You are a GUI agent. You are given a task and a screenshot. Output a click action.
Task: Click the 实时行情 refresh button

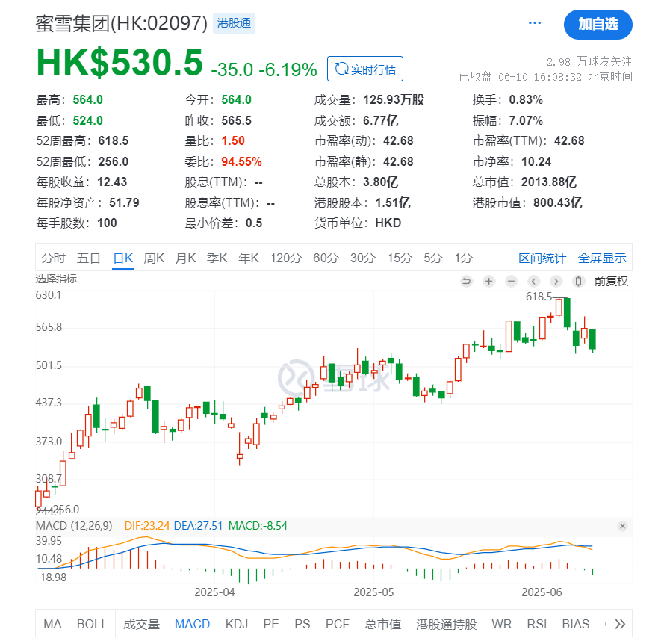[x=365, y=69]
